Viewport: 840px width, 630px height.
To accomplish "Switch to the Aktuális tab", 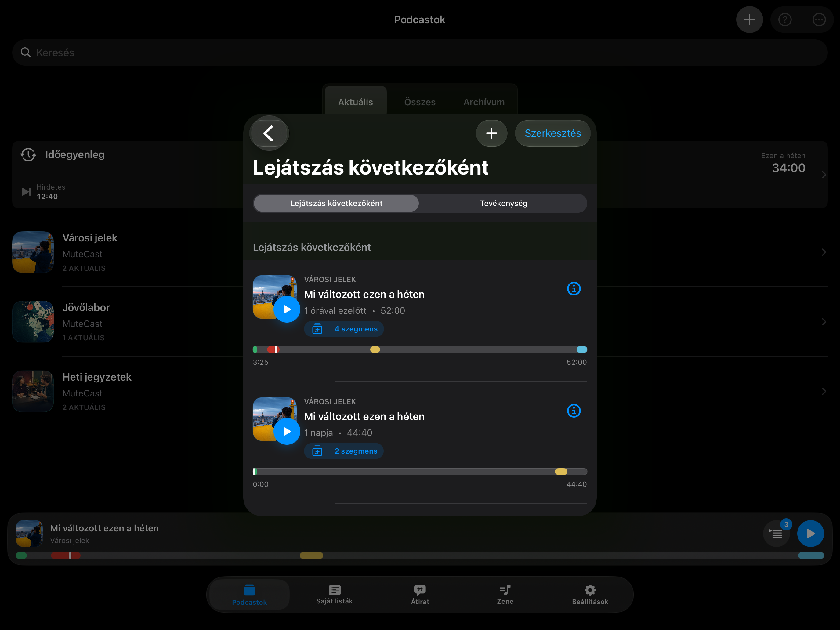I will pyautogui.click(x=355, y=102).
